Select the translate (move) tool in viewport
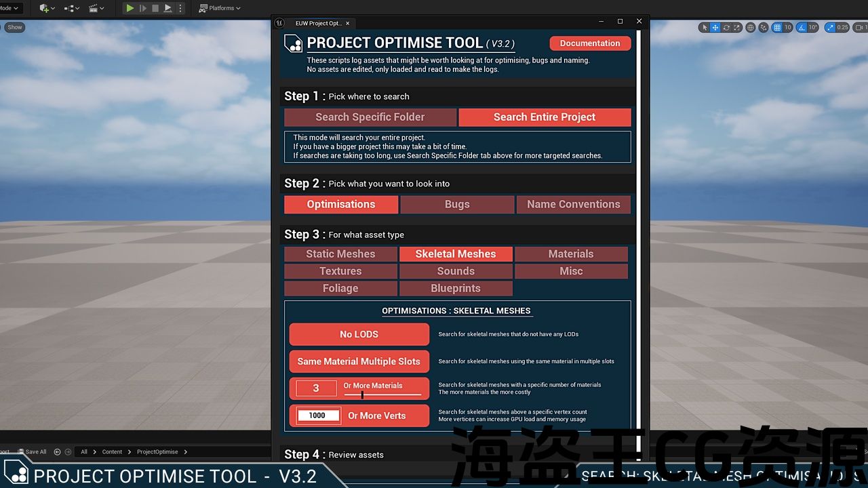This screenshot has width=868, height=488. (x=715, y=28)
